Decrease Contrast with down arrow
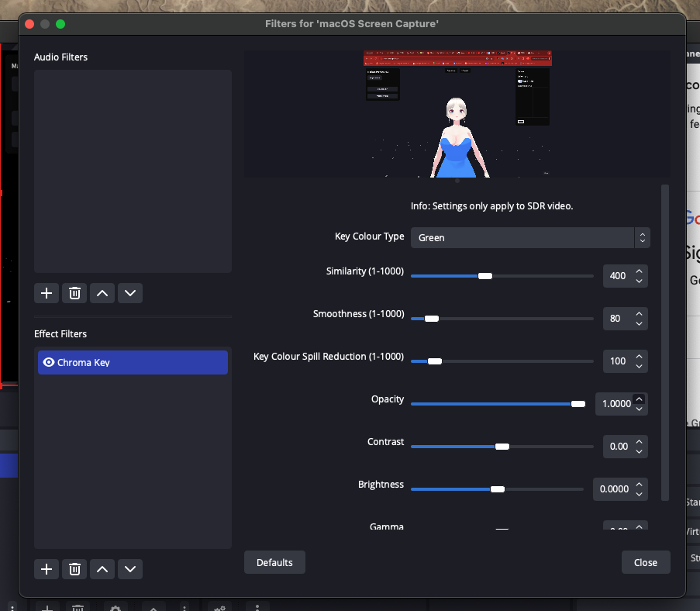This screenshot has height=611, width=700. coord(639,451)
